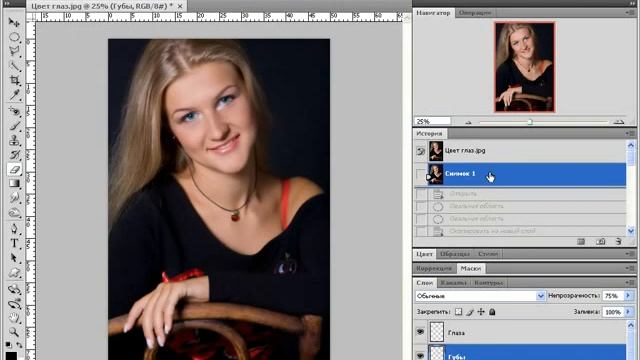Select the History Brush tool
Image resolution: width=640 pixels, height=360 pixels.
tap(14, 155)
